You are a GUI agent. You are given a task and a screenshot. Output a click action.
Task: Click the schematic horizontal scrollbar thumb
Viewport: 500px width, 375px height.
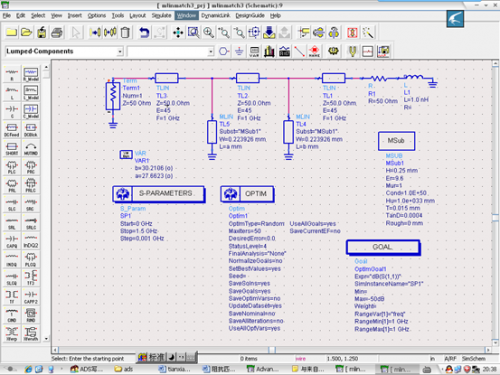click(x=272, y=350)
